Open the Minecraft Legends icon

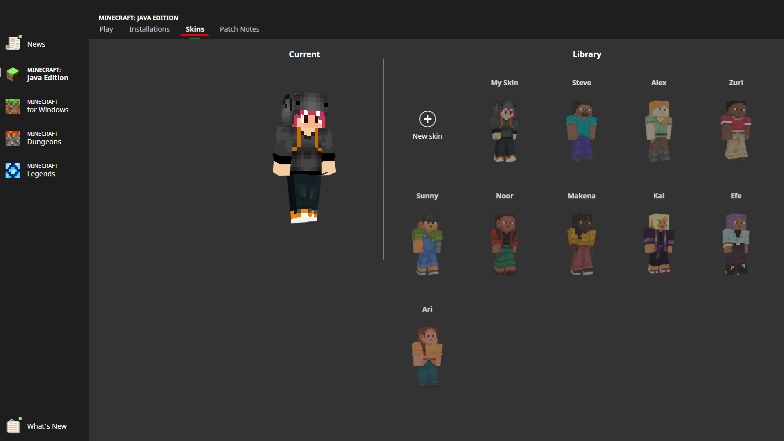coord(13,170)
